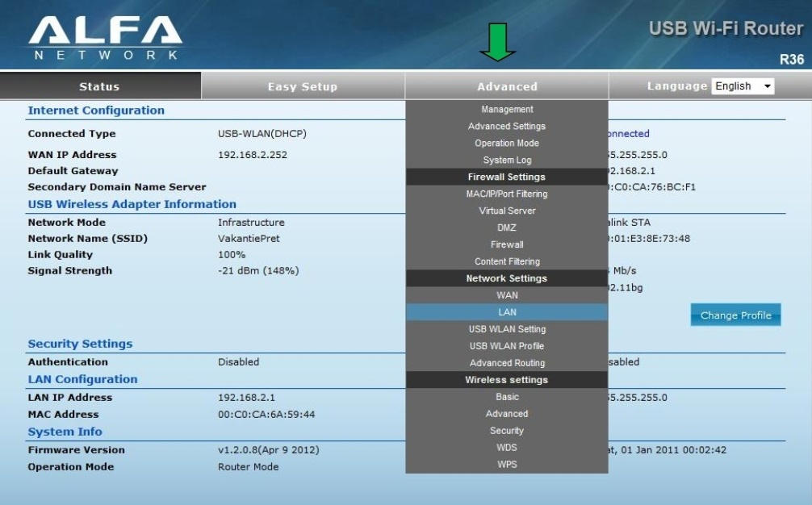Screen dimensions: 812x505
Task: Select the highlighted LAN menu item
Action: [x=507, y=312]
